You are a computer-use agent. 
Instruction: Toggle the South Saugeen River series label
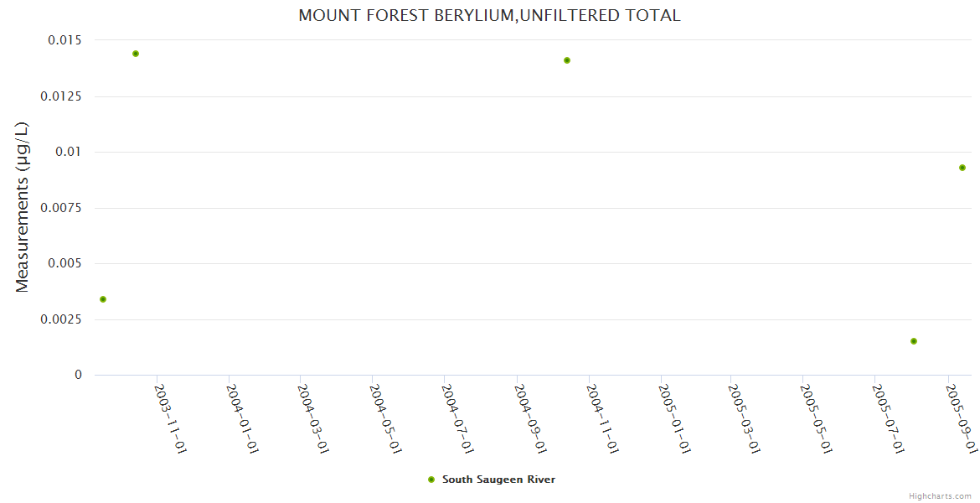pos(498,480)
